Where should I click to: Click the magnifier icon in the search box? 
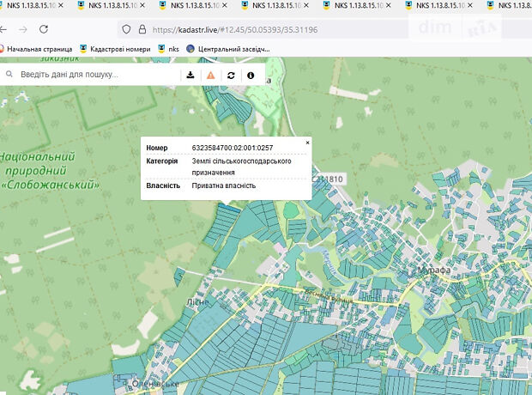click(x=9, y=76)
